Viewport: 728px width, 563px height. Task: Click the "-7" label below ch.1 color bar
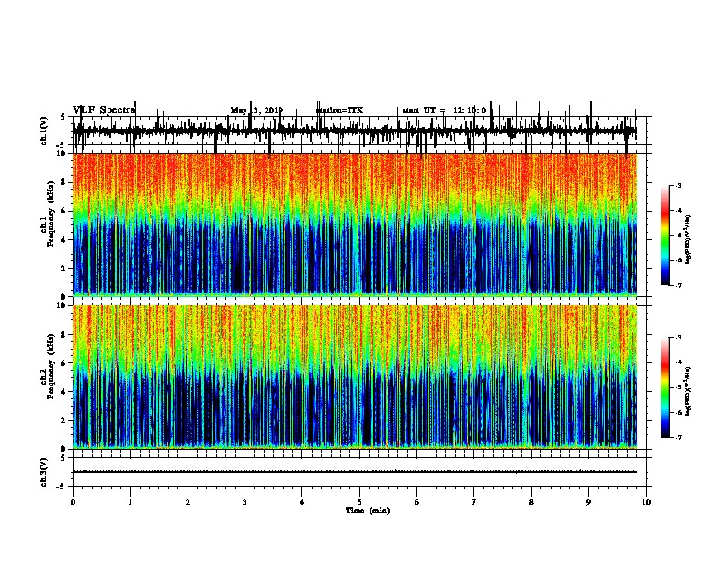tap(677, 285)
